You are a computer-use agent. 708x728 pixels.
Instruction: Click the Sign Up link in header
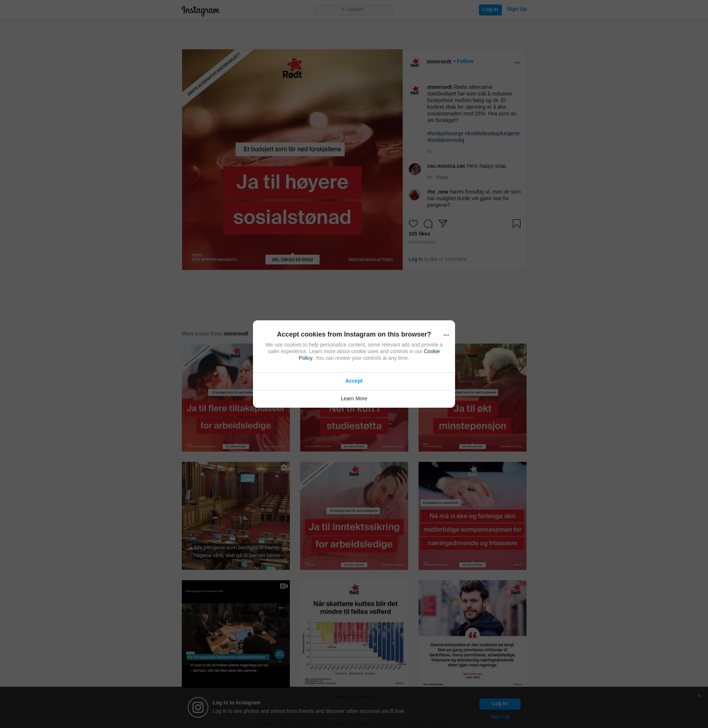pyautogui.click(x=517, y=9)
